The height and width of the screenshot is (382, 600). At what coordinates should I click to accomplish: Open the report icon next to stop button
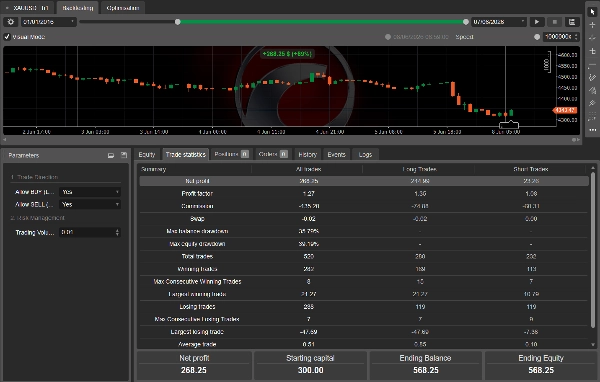(x=572, y=22)
